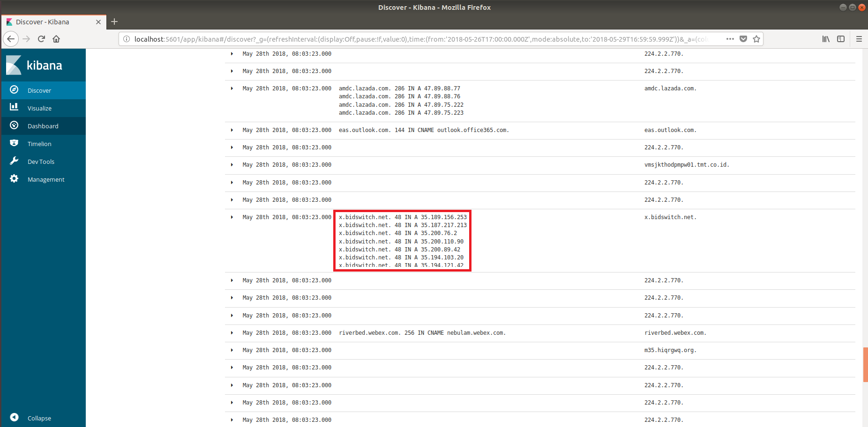Click the page vertical scrollbar thumb
The image size is (868, 427).
(x=865, y=365)
